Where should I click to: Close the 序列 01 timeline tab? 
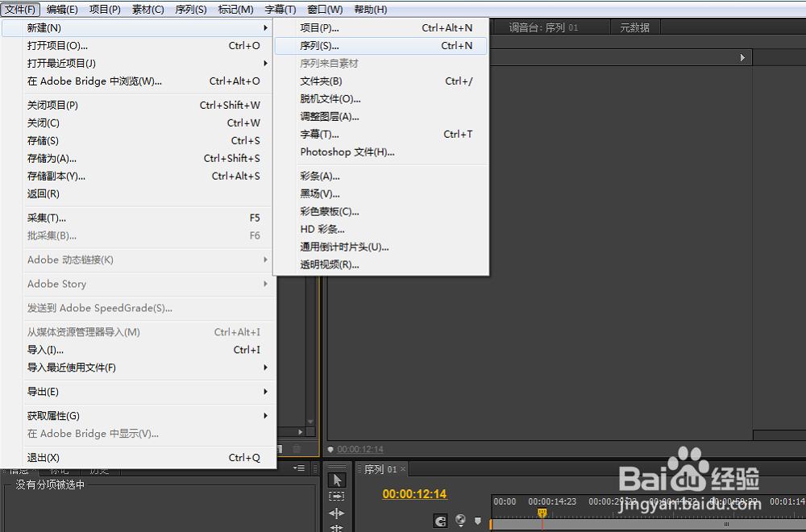(403, 469)
